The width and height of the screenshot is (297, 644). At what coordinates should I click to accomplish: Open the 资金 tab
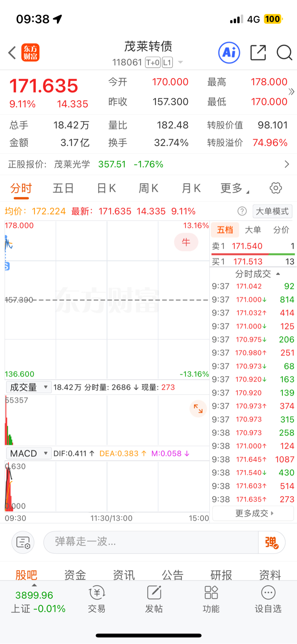[75, 575]
